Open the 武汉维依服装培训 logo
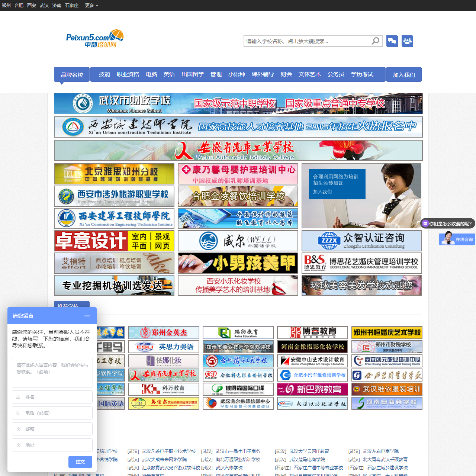The height and width of the screenshot is (476, 476). pos(387,389)
